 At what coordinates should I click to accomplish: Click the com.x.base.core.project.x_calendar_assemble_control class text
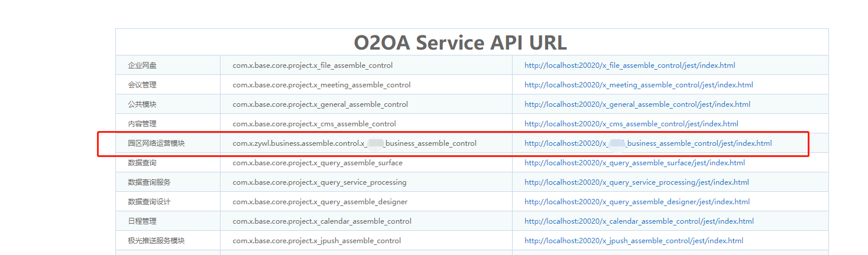[322, 221]
